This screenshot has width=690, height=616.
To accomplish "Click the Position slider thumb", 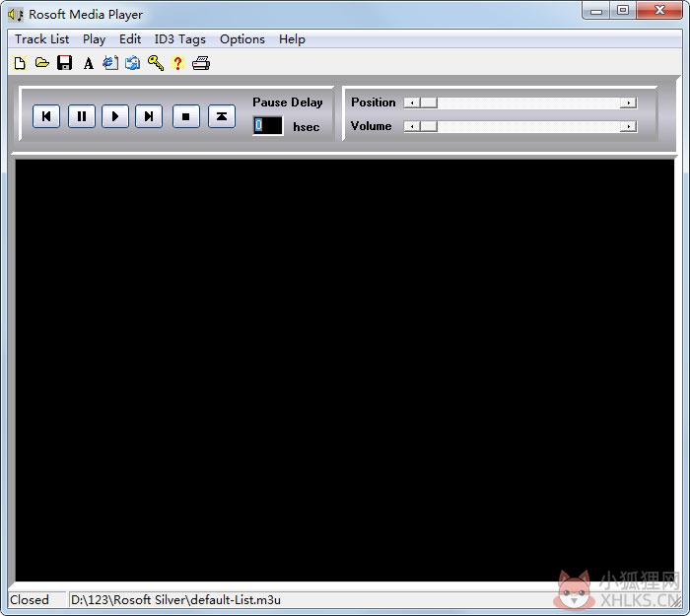I will pos(429,103).
